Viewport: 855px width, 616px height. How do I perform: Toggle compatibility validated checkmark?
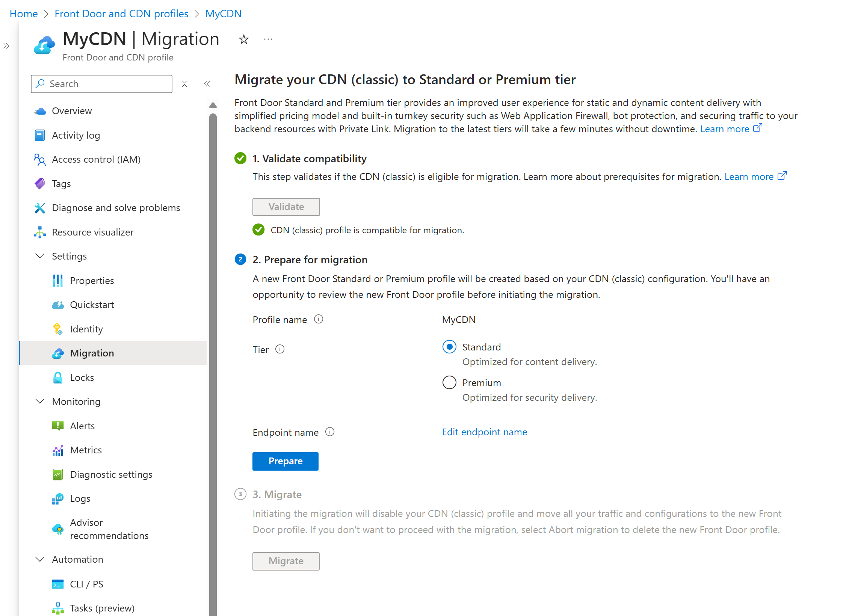pos(258,229)
